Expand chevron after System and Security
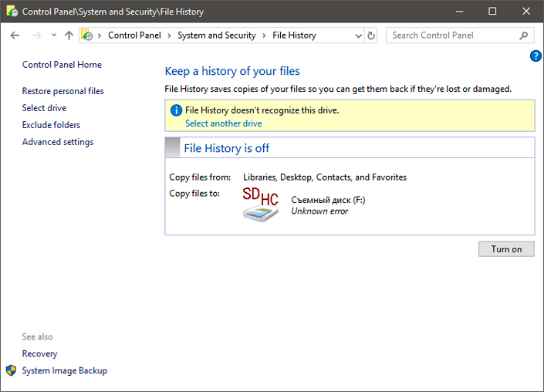Screen dimensions: 544x392 pos(264,35)
